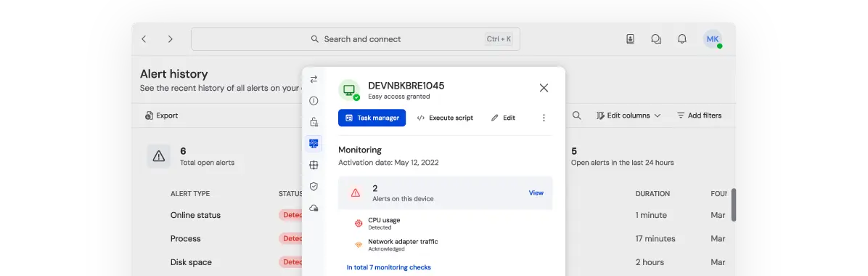Open the Edit columns dropdown
The width and height of the screenshot is (868, 276).
click(629, 115)
